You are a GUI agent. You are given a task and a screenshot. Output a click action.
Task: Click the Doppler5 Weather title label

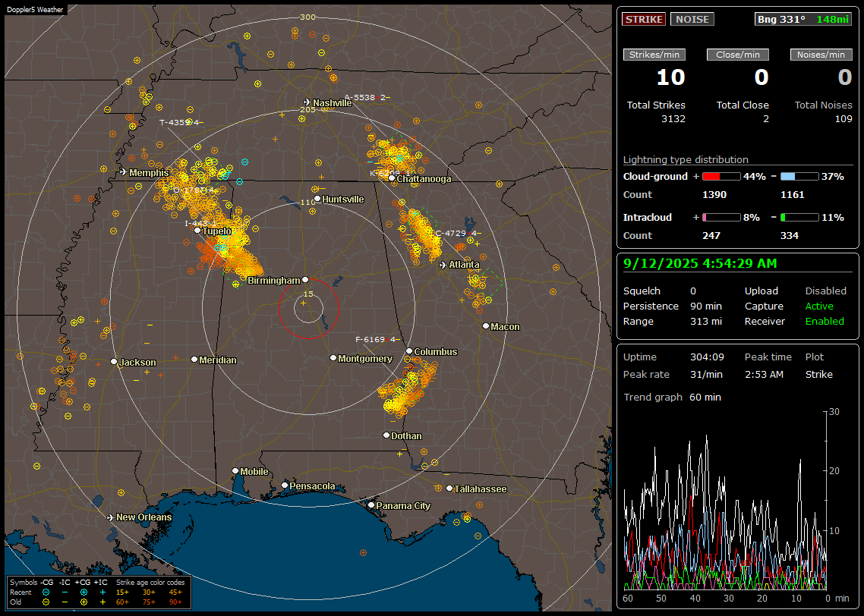click(35, 10)
